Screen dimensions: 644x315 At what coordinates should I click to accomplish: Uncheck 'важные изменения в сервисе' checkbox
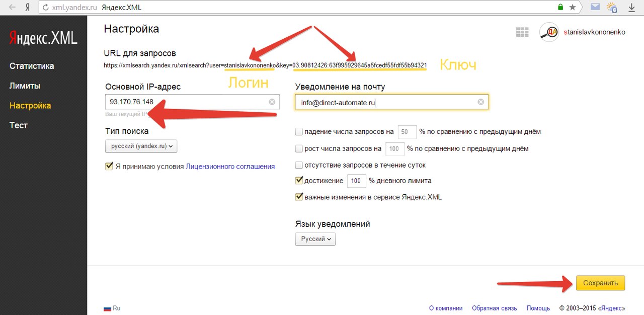(299, 197)
